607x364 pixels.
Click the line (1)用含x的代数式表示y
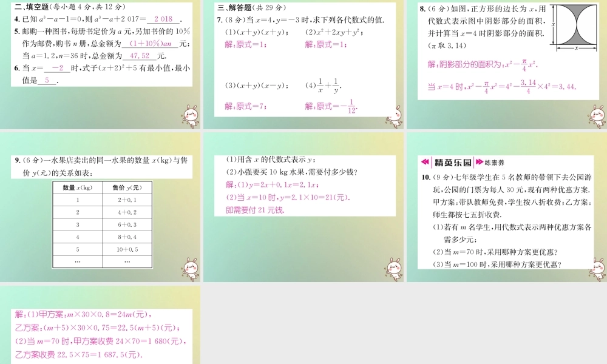click(x=271, y=160)
